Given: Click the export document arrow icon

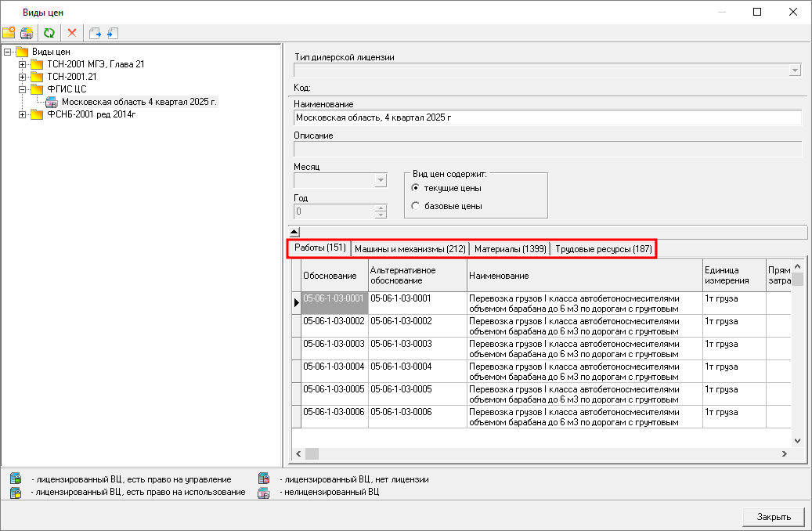Looking at the screenshot, I should pos(95,33).
